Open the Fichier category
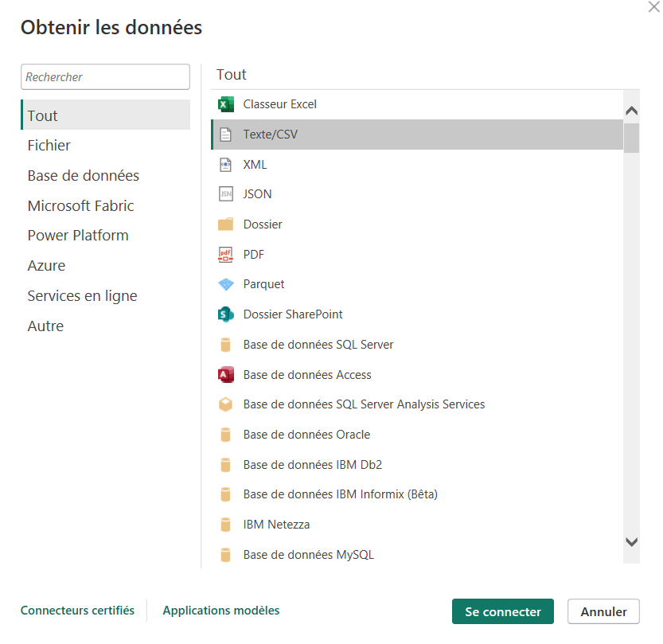The height and width of the screenshot is (644, 663). 49,146
